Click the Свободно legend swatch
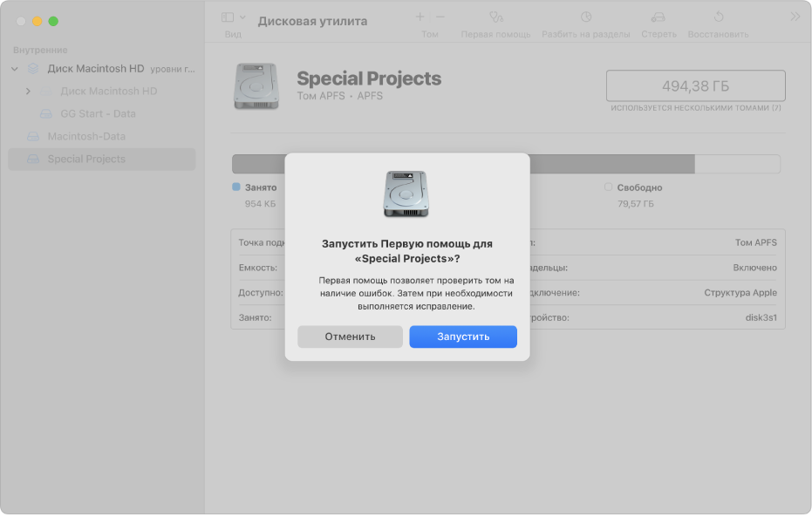The width and height of the screenshot is (812, 517). (x=608, y=187)
